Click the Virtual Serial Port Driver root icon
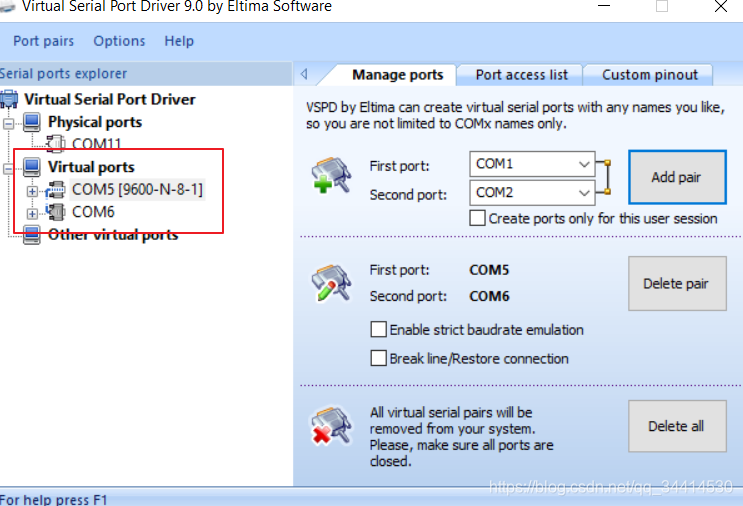This screenshot has width=743, height=506. pos(9,99)
